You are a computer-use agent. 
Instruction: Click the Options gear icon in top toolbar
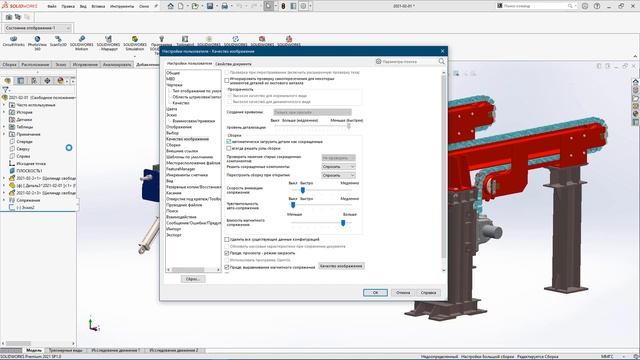(x=303, y=6)
